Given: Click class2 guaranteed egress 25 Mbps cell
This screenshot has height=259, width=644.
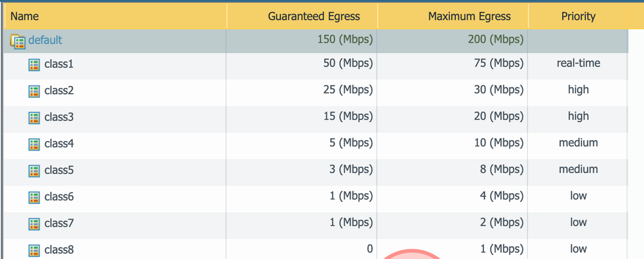Looking at the screenshot, I should pos(347,90).
